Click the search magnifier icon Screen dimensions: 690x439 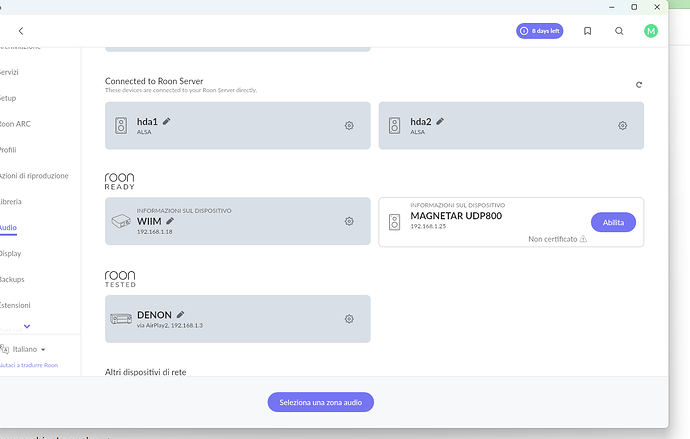pyautogui.click(x=620, y=31)
